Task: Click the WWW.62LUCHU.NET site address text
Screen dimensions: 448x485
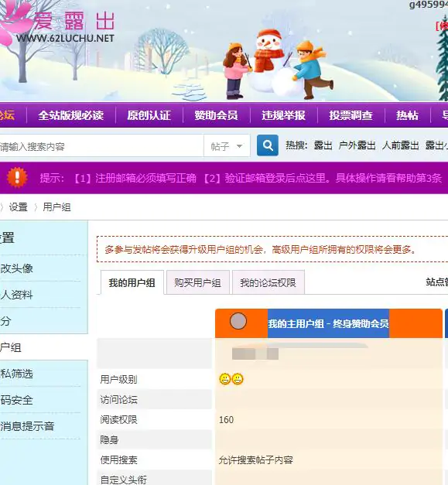Action: coord(65,39)
